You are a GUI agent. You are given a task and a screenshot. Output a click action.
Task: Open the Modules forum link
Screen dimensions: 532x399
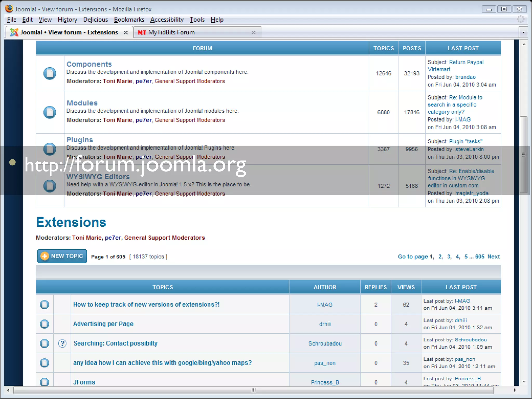click(82, 103)
